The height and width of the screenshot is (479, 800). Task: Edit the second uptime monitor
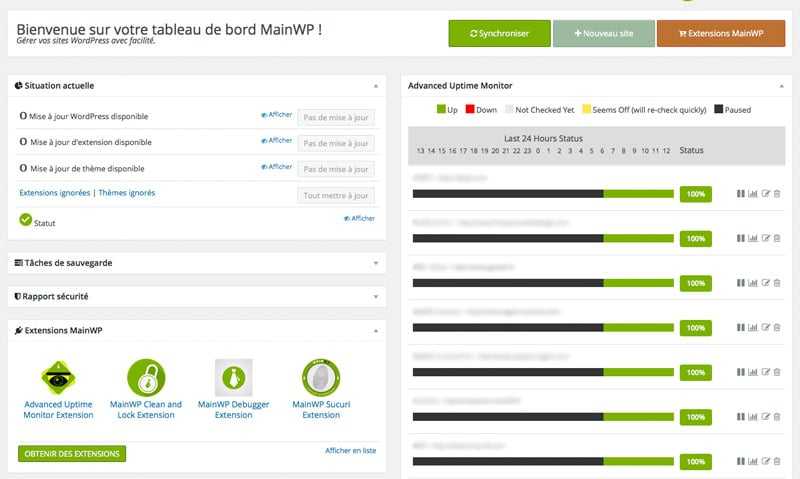point(765,238)
